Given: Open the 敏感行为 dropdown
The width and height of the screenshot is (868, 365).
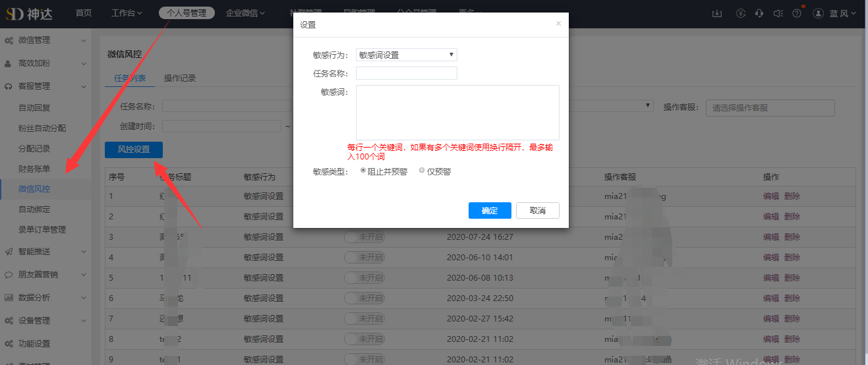Looking at the screenshot, I should pos(406,55).
